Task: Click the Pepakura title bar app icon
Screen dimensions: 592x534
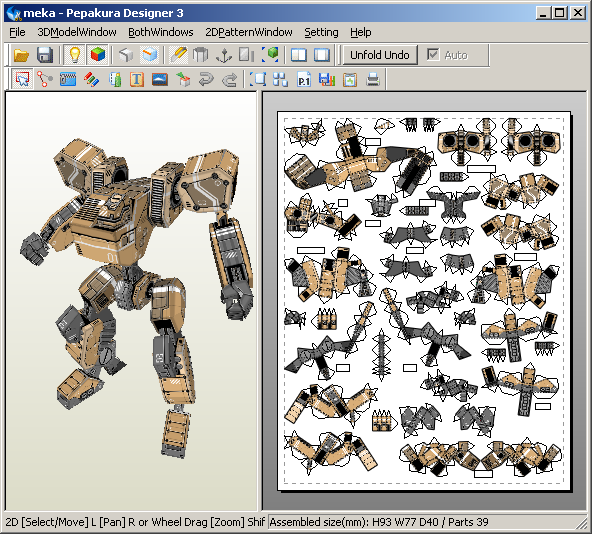Action: coord(14,13)
